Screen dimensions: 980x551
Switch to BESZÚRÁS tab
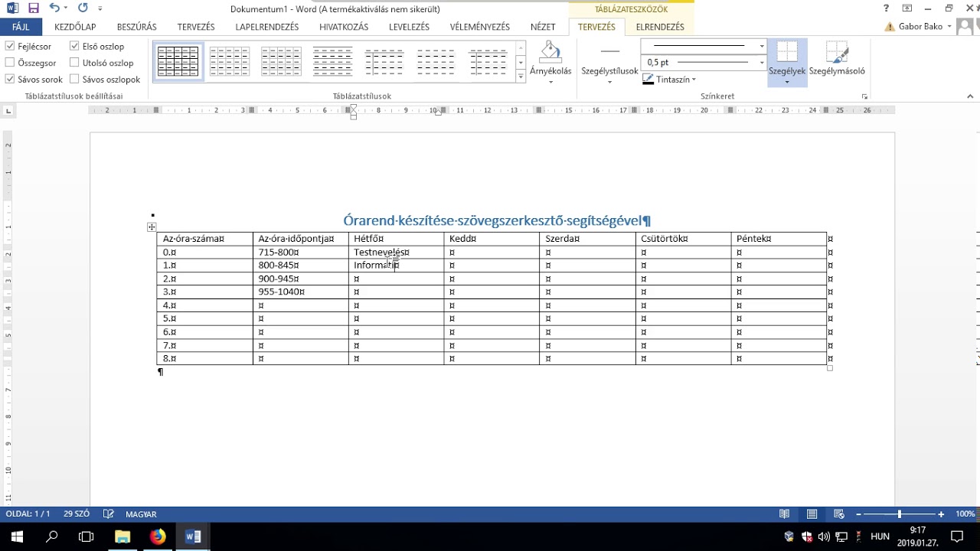[137, 27]
